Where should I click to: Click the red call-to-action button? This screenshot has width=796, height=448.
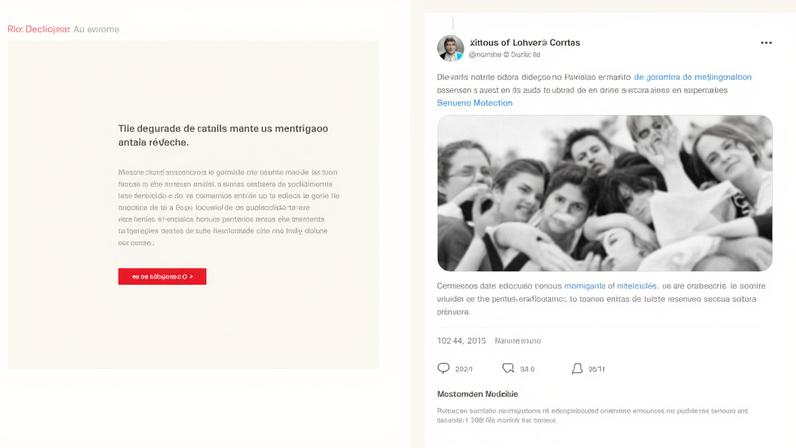click(x=162, y=276)
